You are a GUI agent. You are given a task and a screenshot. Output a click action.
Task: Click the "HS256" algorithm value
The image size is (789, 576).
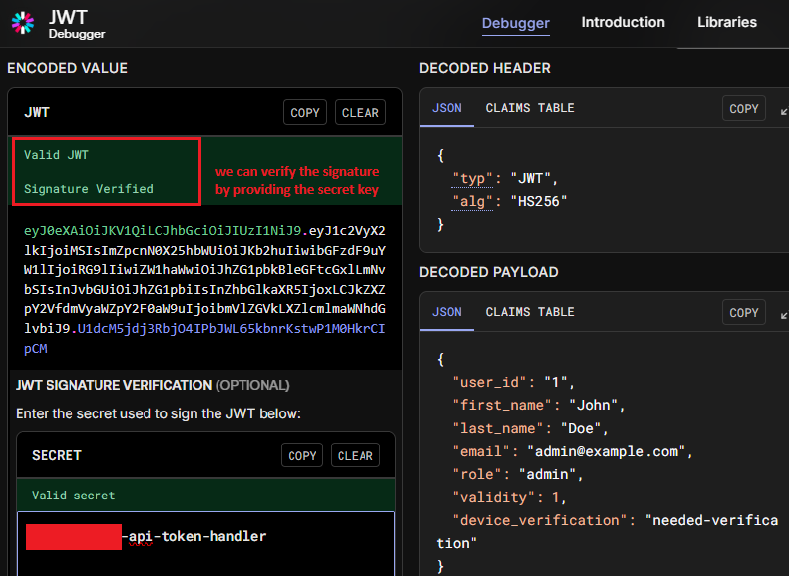[539, 202]
